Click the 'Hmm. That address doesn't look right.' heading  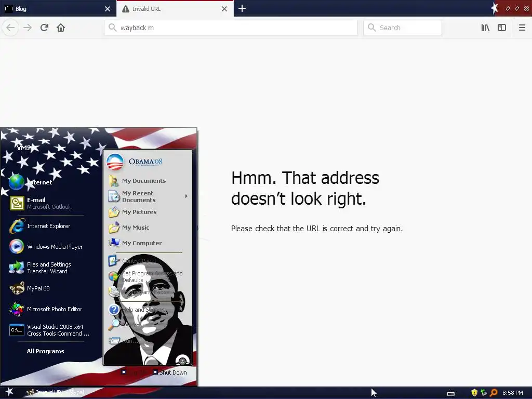pos(305,188)
